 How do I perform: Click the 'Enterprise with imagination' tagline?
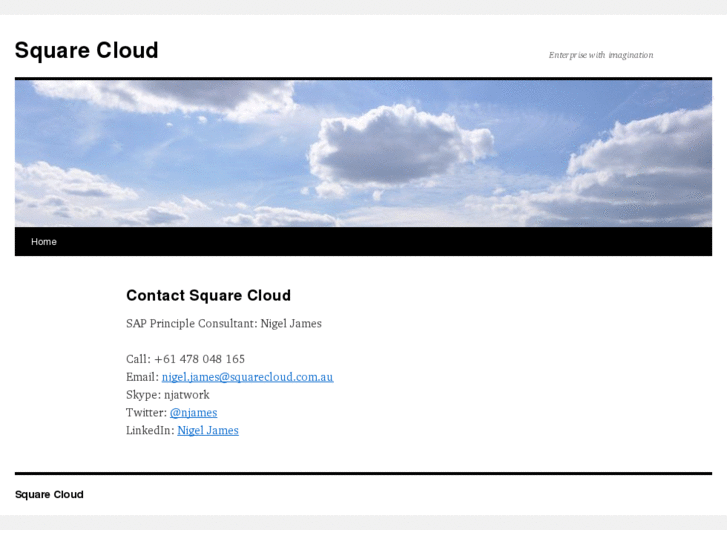601,55
